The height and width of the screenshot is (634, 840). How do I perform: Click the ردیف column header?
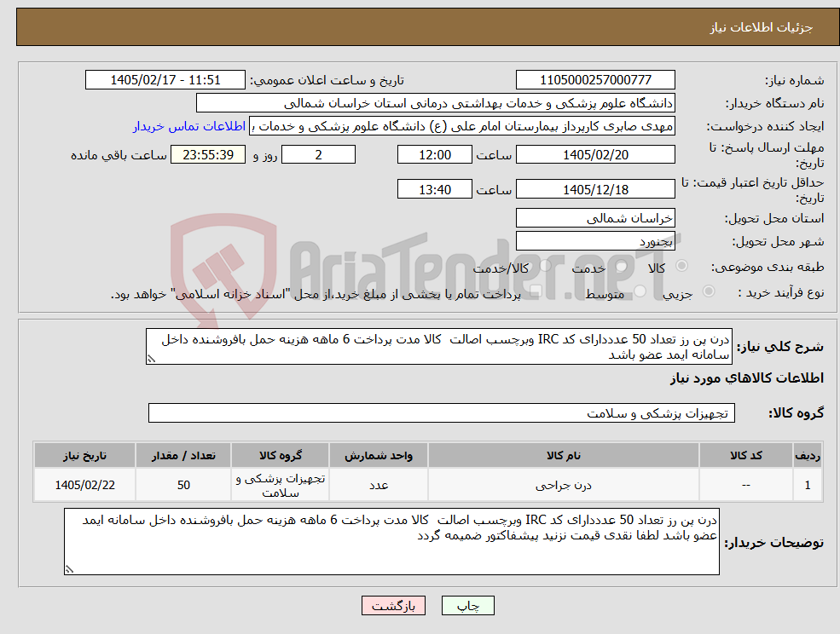pyautogui.click(x=808, y=455)
